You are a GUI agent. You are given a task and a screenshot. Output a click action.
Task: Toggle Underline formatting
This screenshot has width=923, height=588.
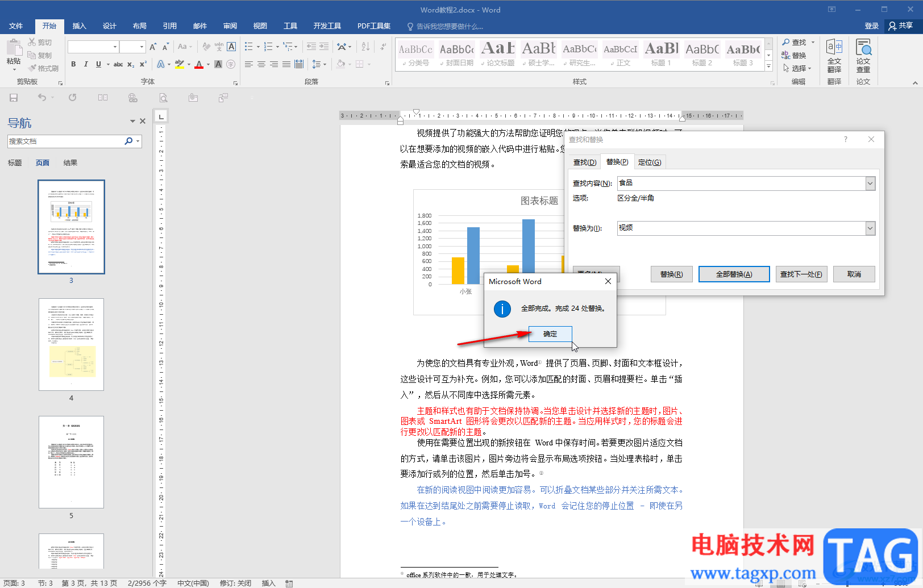click(x=98, y=64)
